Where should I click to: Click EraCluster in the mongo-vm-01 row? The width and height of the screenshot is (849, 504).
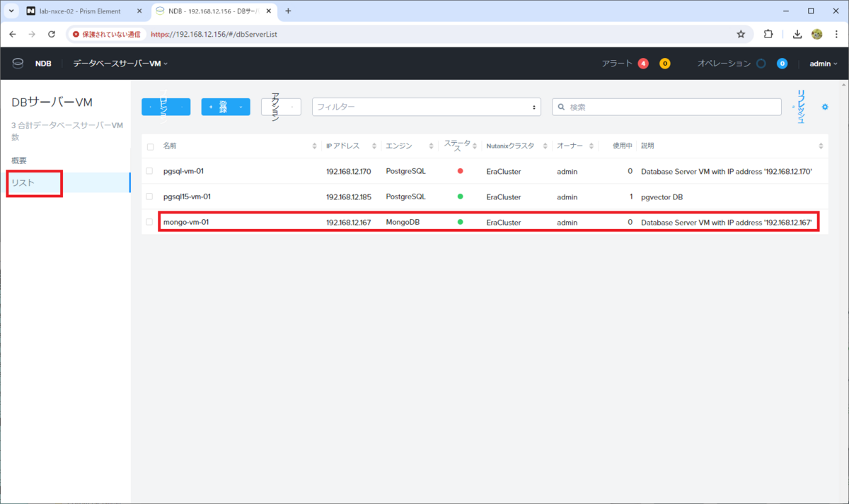pos(504,222)
